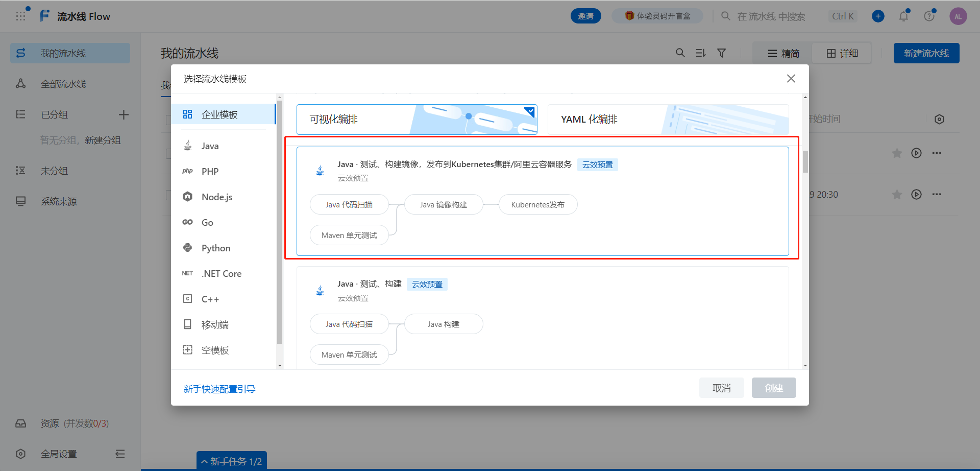Add a new group with plus icon

(124, 114)
